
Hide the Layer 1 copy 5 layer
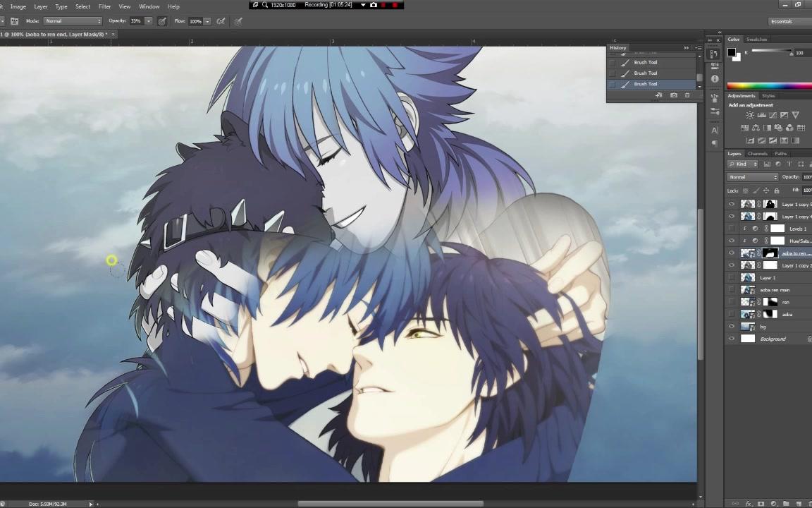coord(732,204)
